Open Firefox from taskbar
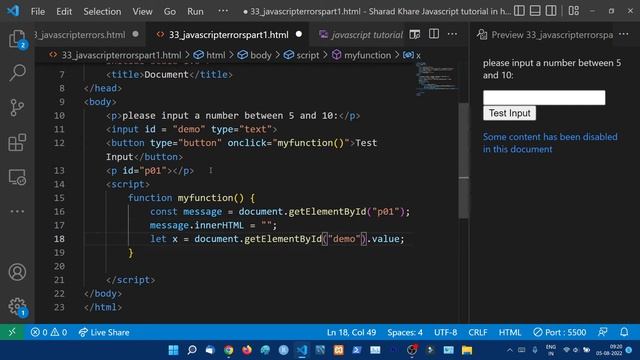This screenshot has height=360, width=640. click(247, 350)
